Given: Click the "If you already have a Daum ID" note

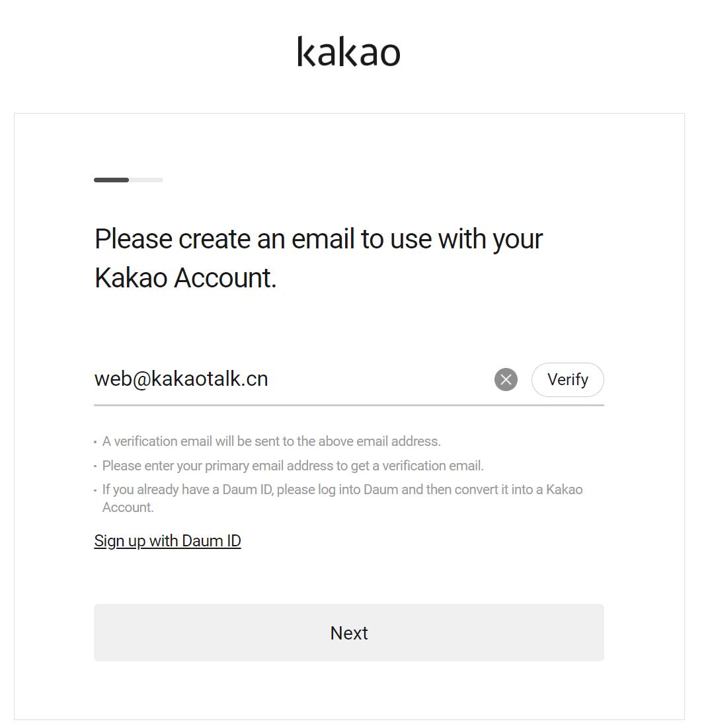Looking at the screenshot, I should click(342, 490).
